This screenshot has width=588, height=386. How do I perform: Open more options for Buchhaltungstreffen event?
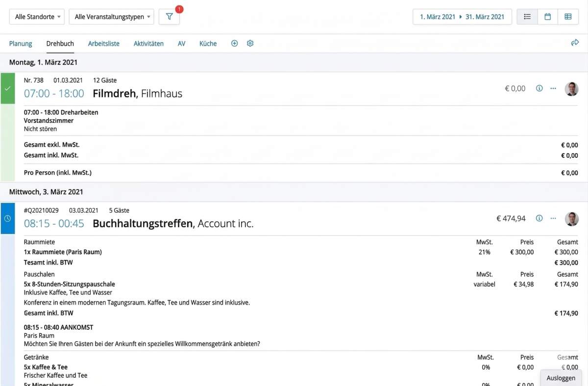click(x=553, y=218)
